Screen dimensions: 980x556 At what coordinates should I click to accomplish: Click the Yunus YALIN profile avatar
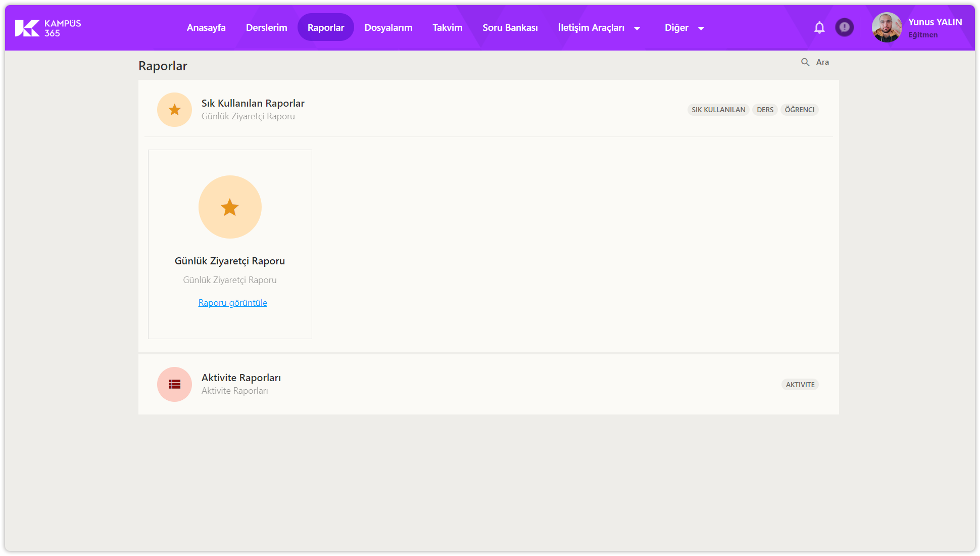pyautogui.click(x=887, y=27)
